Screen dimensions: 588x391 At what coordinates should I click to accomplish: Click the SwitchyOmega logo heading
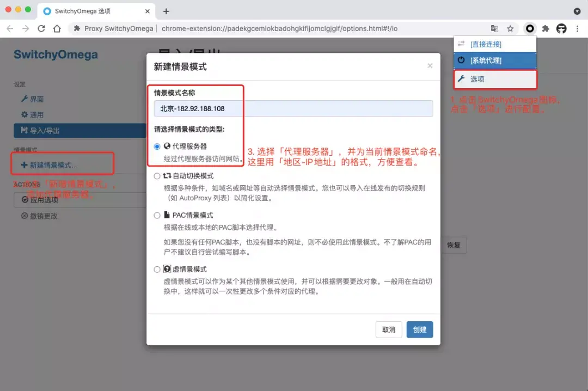[x=56, y=55]
